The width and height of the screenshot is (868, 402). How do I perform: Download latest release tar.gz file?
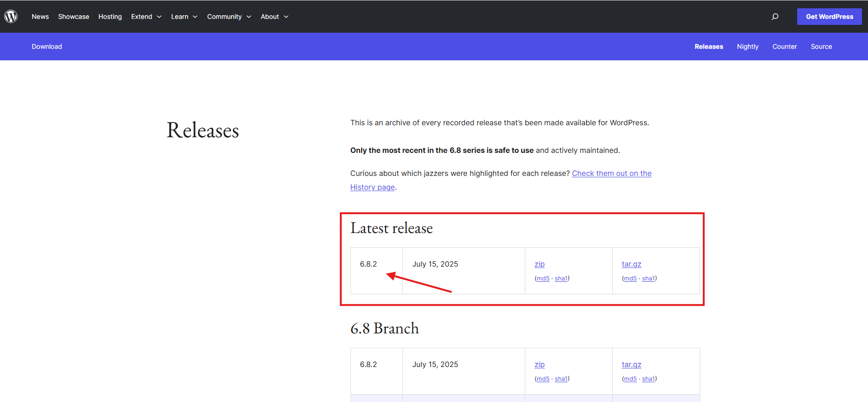631,264
